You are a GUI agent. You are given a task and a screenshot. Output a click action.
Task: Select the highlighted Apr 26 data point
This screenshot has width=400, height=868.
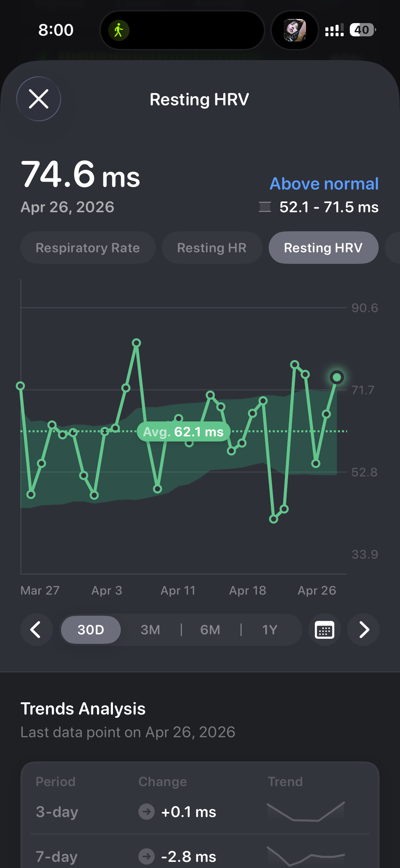[x=337, y=377]
